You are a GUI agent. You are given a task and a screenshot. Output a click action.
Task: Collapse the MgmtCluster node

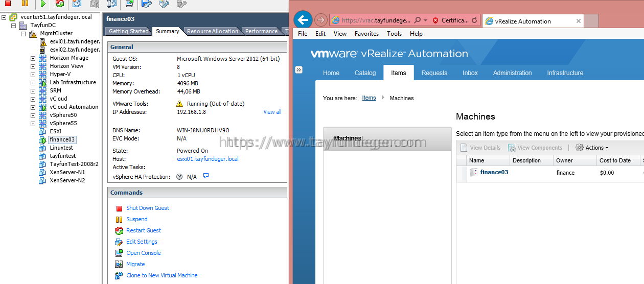click(24, 34)
